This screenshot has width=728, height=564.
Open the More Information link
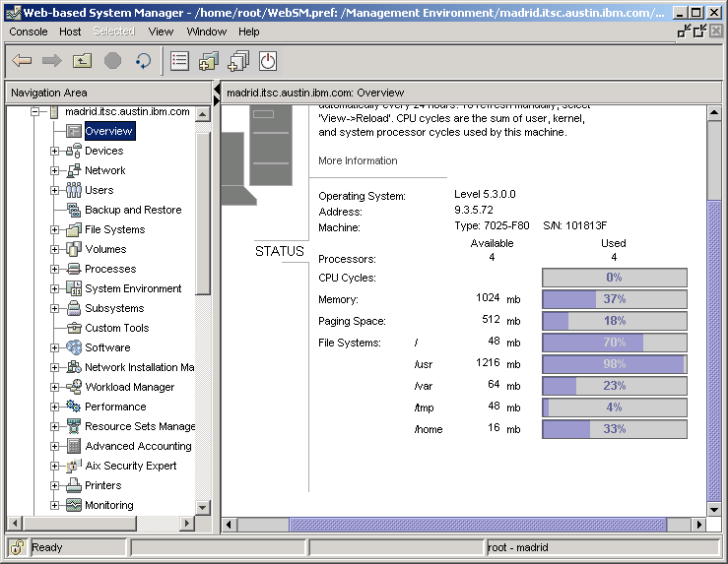[358, 160]
